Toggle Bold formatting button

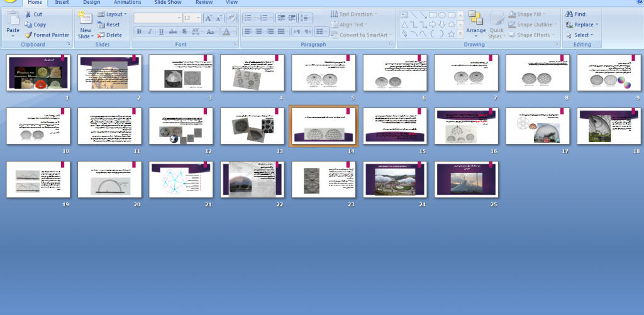[x=139, y=31]
